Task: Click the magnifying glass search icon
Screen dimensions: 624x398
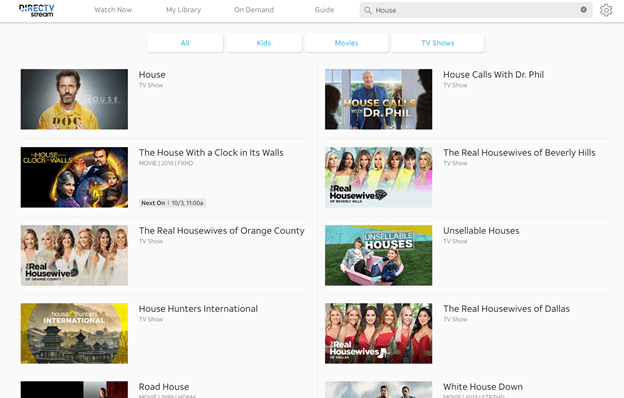Action: tap(368, 10)
